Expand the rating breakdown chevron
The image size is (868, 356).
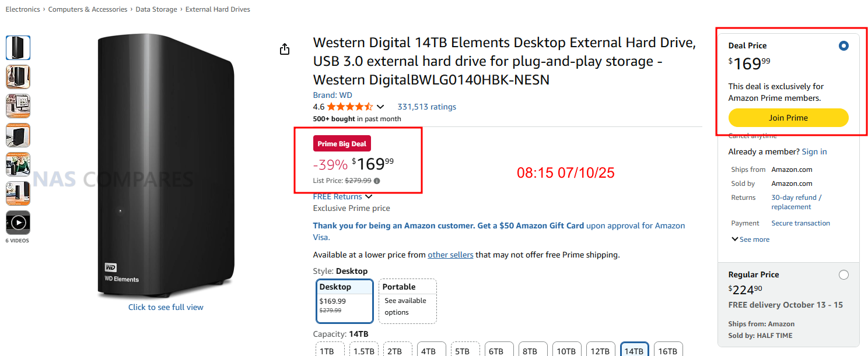pyautogui.click(x=380, y=107)
